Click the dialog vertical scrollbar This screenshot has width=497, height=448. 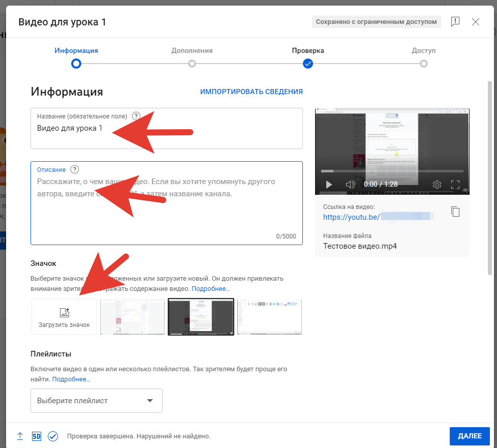click(x=490, y=177)
